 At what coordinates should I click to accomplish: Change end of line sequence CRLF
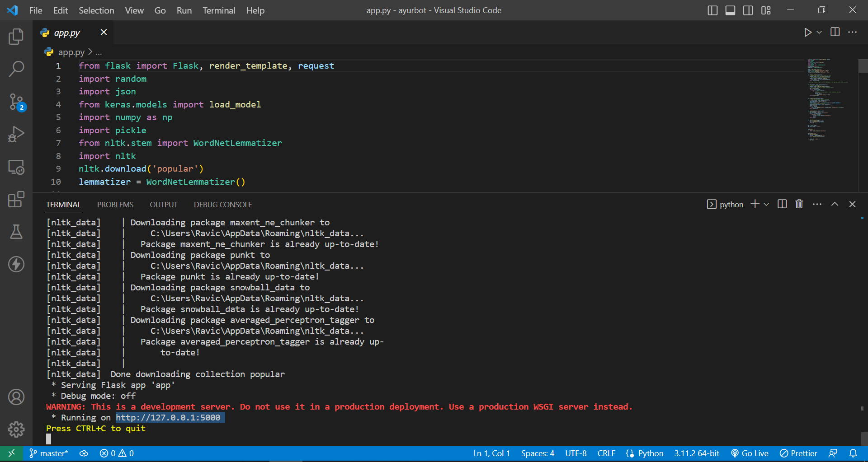606,453
